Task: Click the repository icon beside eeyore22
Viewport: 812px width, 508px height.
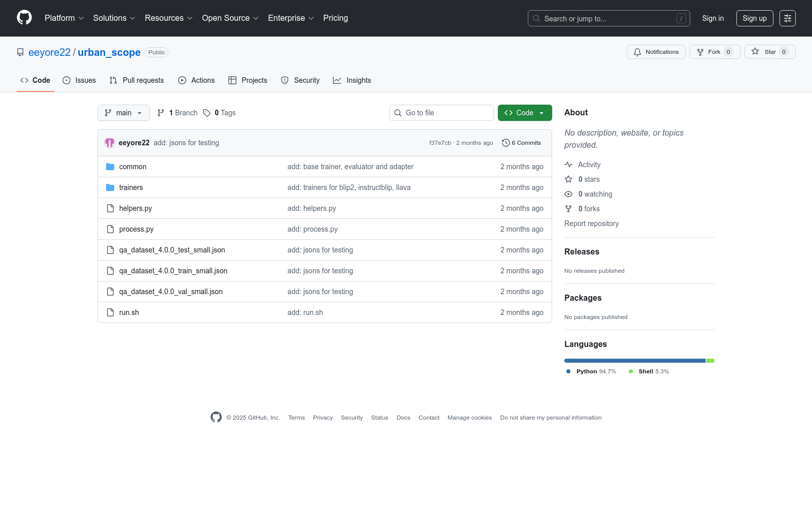Action: pyautogui.click(x=20, y=52)
